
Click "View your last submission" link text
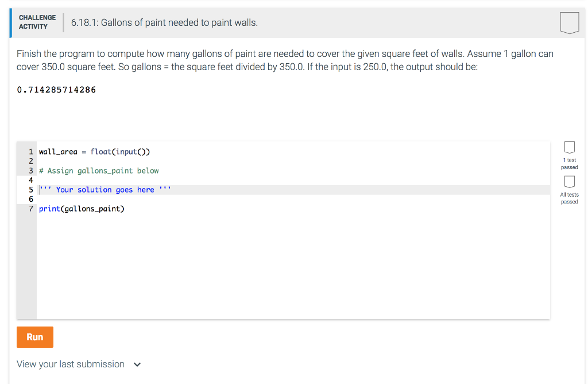(70, 364)
